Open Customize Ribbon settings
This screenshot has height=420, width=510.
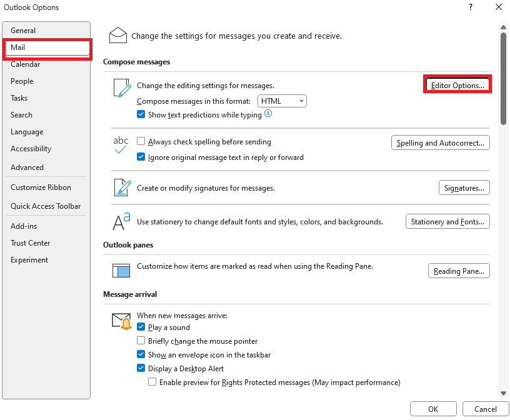click(46, 187)
